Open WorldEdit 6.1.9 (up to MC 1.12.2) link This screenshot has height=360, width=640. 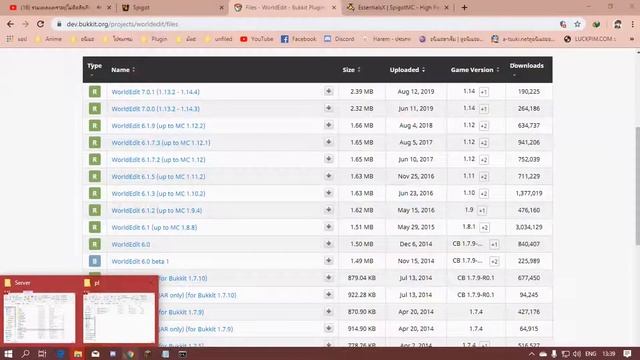click(158, 126)
